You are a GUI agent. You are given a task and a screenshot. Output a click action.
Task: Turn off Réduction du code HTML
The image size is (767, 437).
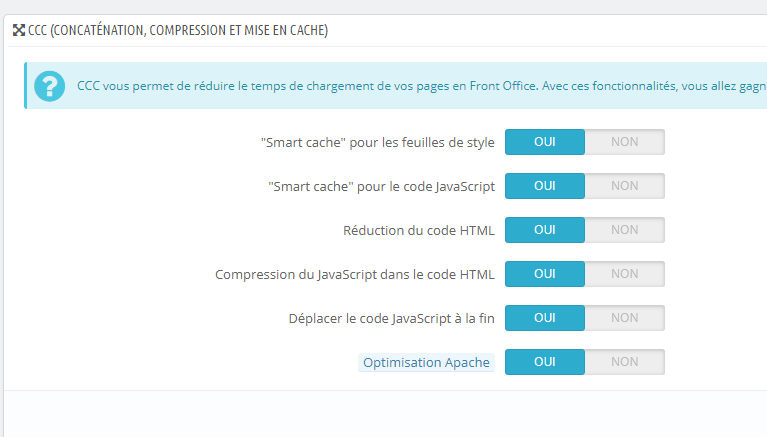[x=624, y=230]
